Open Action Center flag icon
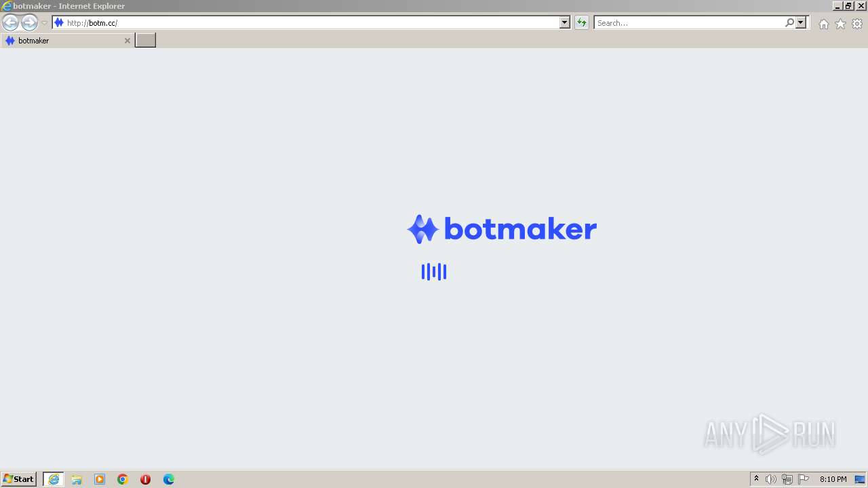The width and height of the screenshot is (868, 488). [804, 479]
